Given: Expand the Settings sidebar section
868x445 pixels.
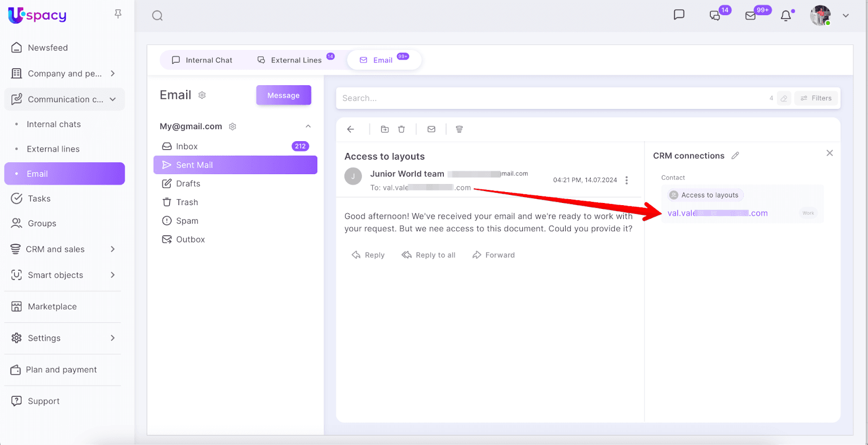Looking at the screenshot, I should pyautogui.click(x=113, y=338).
